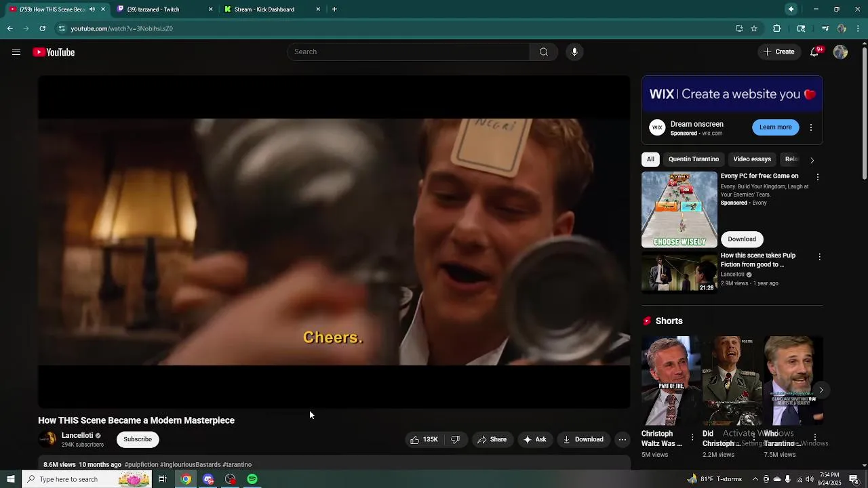Image resolution: width=868 pixels, height=488 pixels.
Task: Click the Download button under video
Action: [x=583, y=439]
